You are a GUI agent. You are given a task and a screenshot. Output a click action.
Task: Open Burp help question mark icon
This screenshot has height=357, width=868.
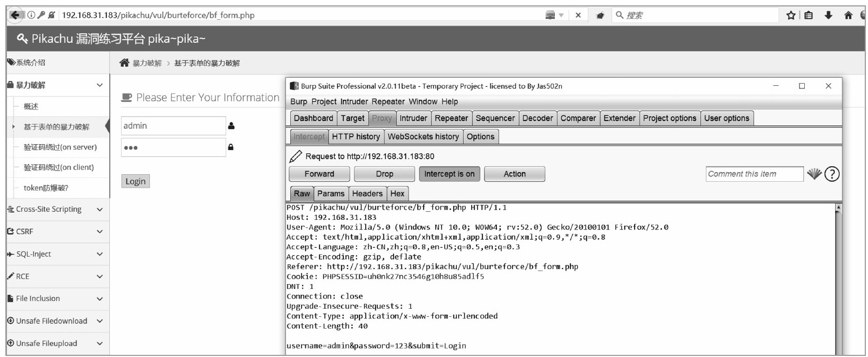click(832, 174)
